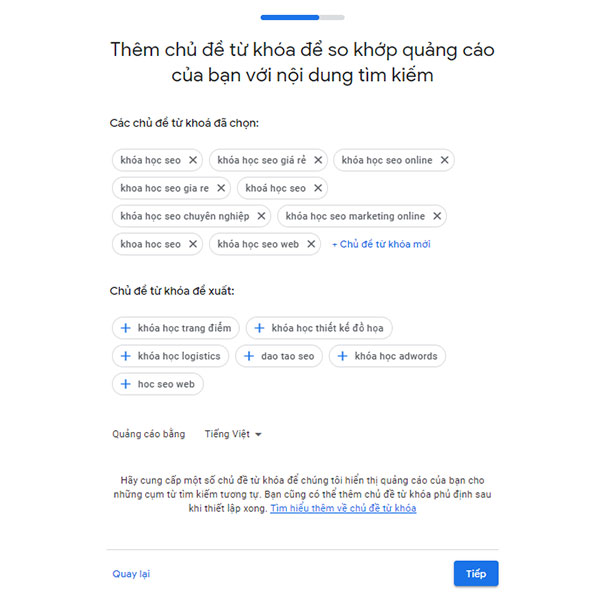Remove the 'khóa học seo online' keyword chip
This screenshot has width=600, height=600.
(x=444, y=160)
